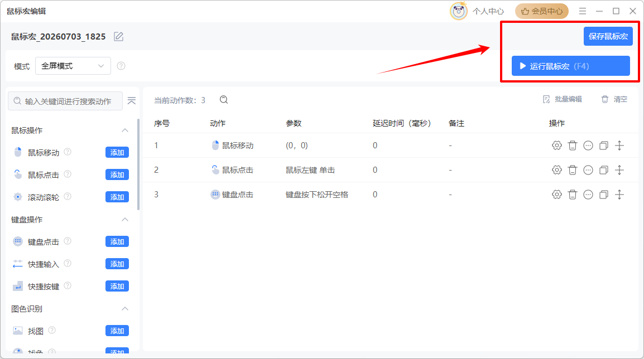Open settings gear for row 1 鼠标移动
Screen dimensions: 644x359
pyautogui.click(x=556, y=145)
